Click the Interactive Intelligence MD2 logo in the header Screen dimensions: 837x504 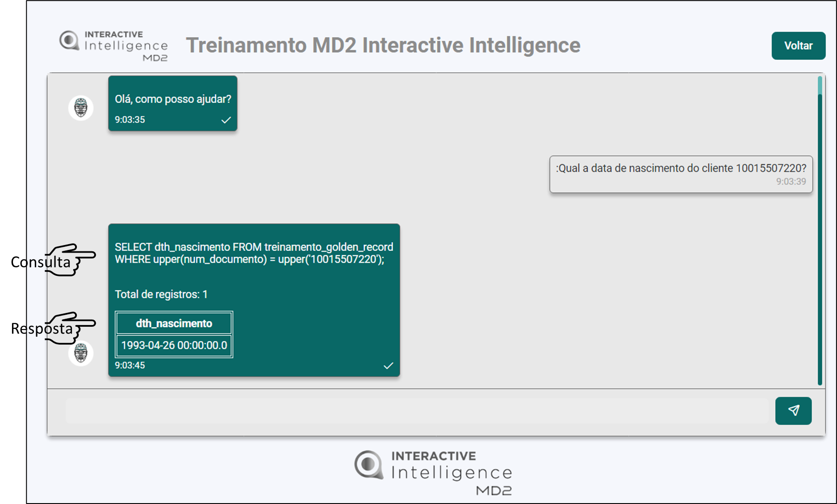click(114, 46)
